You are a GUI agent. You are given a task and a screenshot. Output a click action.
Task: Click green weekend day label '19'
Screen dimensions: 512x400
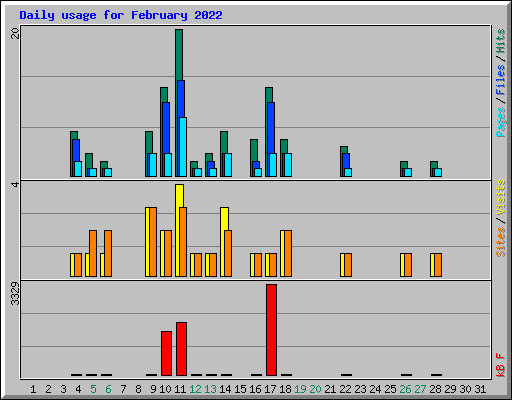point(300,389)
